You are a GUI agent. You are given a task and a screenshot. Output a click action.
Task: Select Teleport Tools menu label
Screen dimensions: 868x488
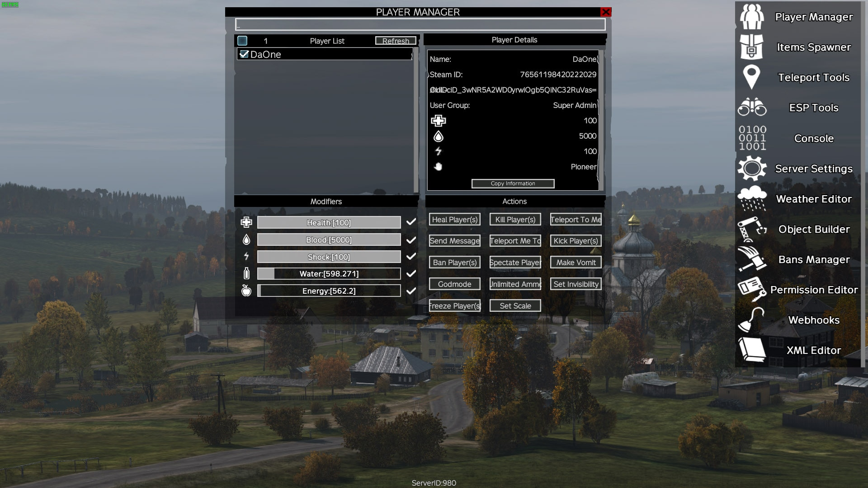814,77
